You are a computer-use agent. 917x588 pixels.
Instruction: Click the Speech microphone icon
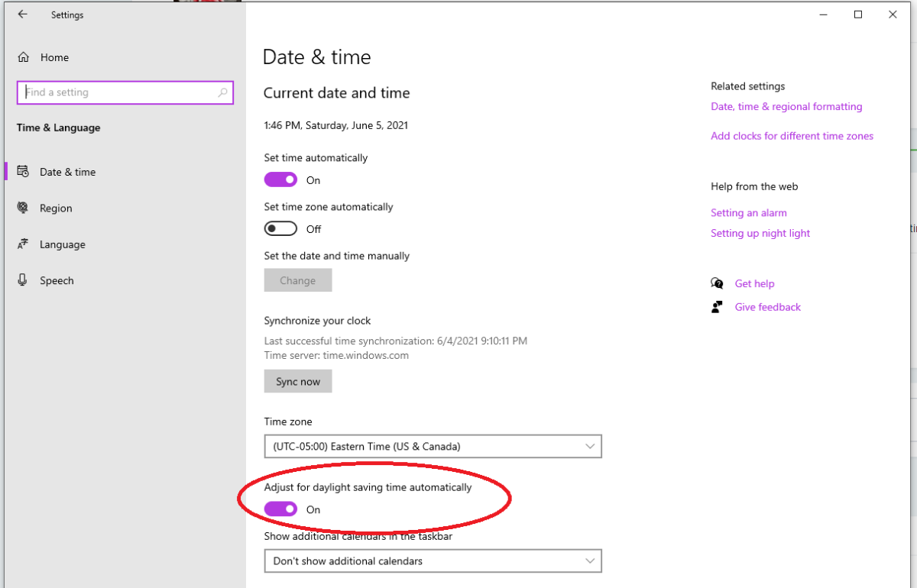(x=24, y=280)
